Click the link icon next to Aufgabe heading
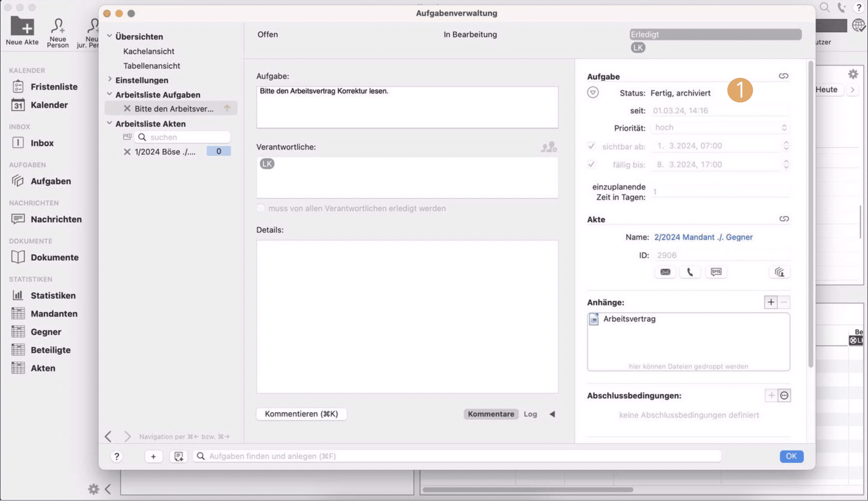Viewport: 868px width, 501px height. (x=784, y=76)
